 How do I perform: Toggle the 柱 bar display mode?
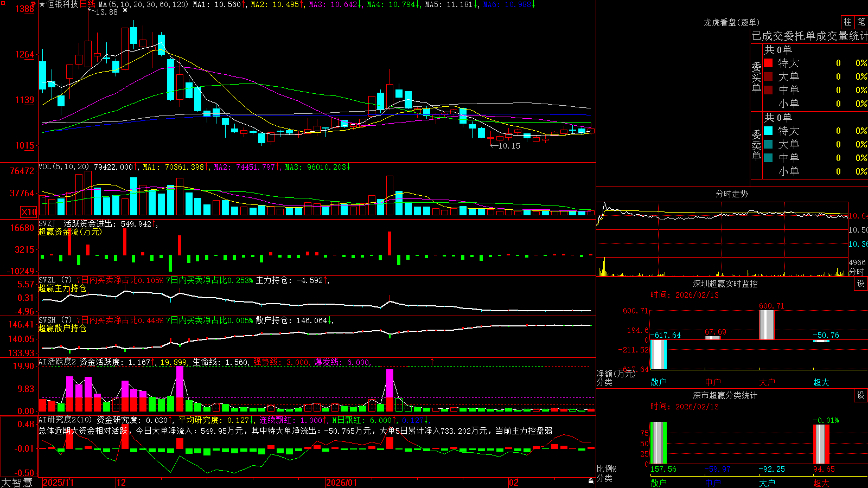tap(847, 22)
